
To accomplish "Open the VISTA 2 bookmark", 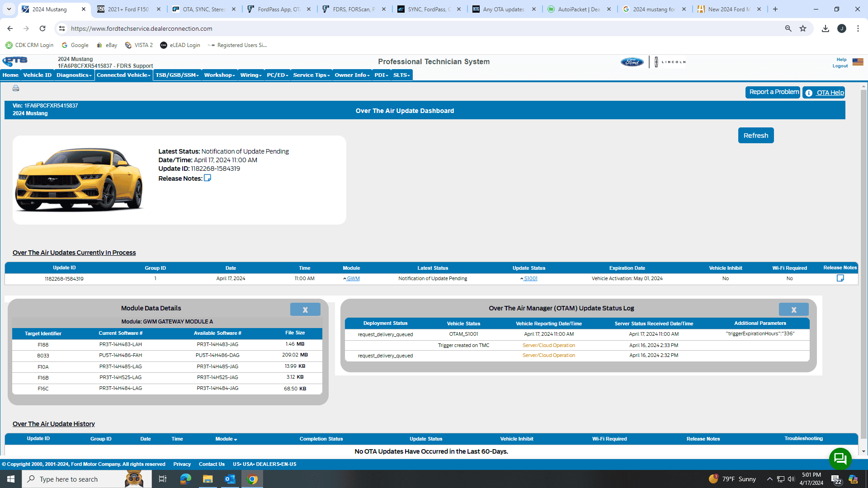I will coord(139,45).
